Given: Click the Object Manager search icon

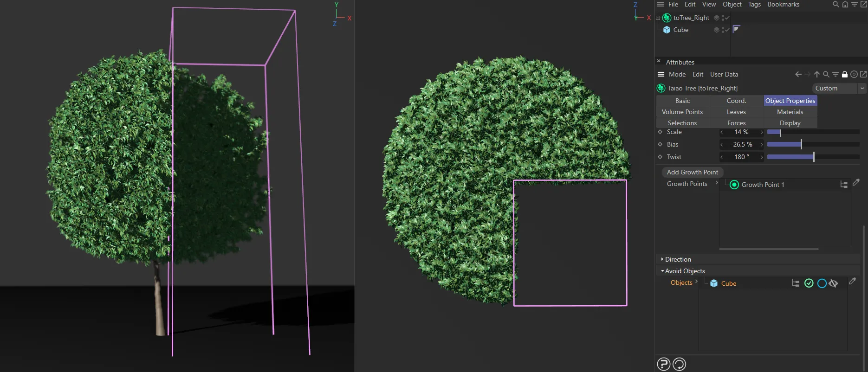Looking at the screenshot, I should click(836, 4).
